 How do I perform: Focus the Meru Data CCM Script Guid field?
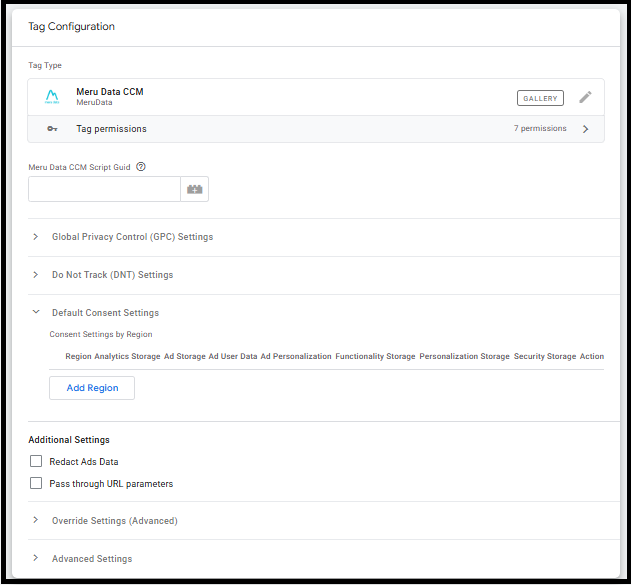104,189
